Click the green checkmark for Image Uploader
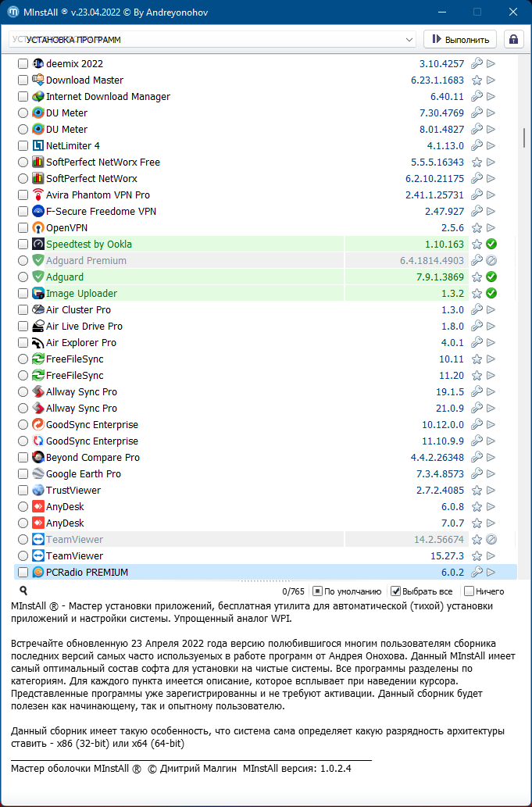 click(491, 294)
